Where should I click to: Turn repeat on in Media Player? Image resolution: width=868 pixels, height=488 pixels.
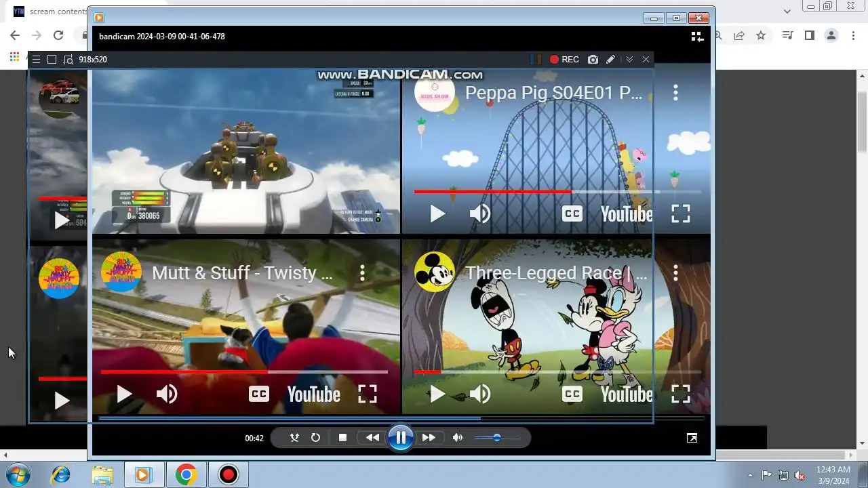pyautogui.click(x=315, y=438)
